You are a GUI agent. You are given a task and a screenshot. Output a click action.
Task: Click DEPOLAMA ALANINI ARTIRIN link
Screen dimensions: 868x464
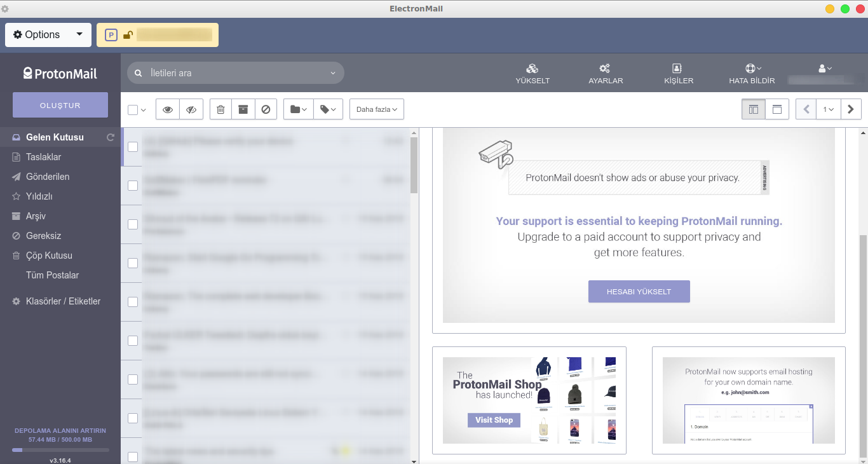point(60,430)
